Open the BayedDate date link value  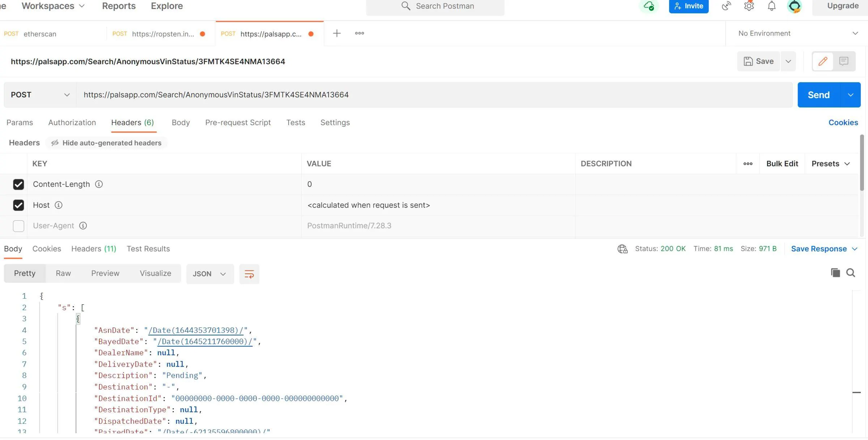pos(205,342)
